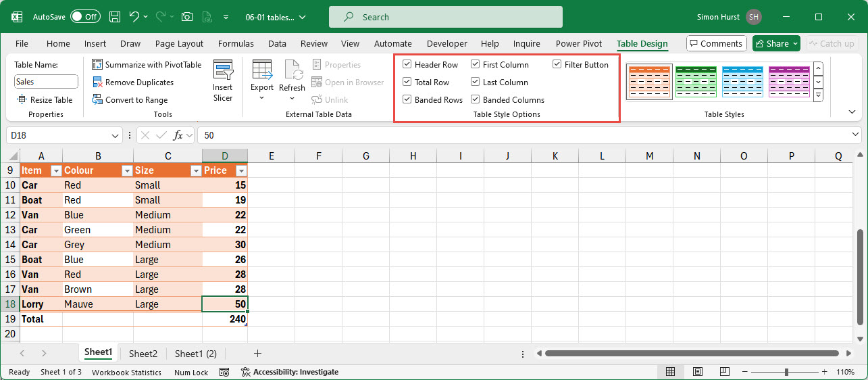Open the Colour column filter dropdown

[x=126, y=171]
